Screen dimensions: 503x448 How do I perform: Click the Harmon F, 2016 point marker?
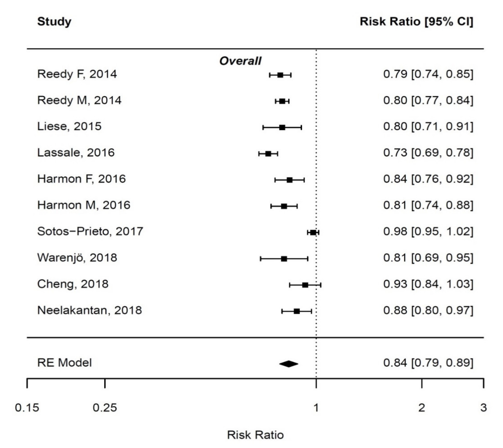tap(290, 180)
